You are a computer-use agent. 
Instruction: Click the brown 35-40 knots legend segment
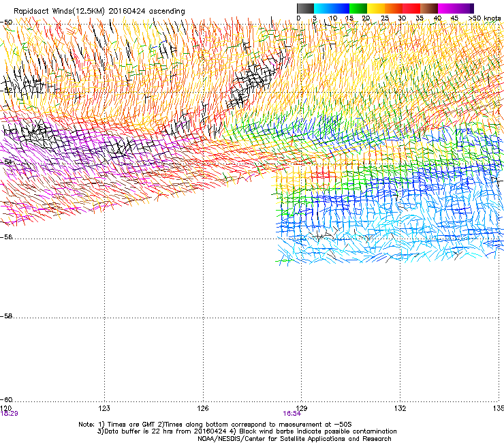click(429, 8)
